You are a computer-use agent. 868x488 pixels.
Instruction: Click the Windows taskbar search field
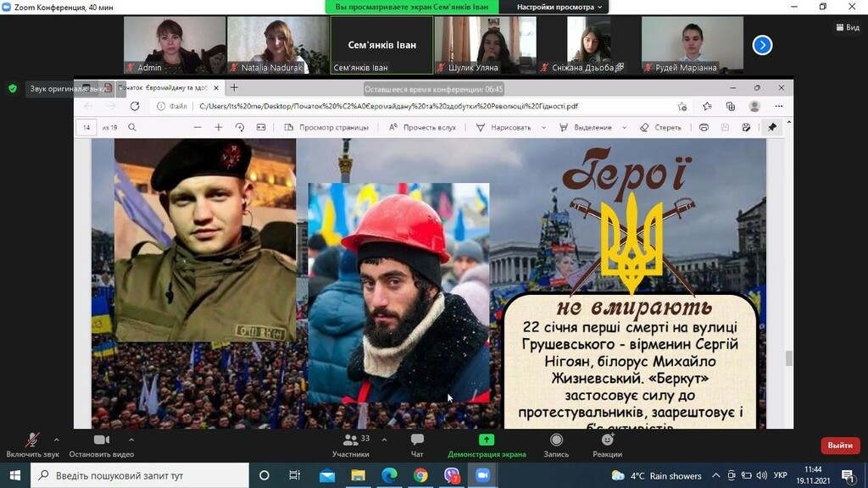click(140, 475)
